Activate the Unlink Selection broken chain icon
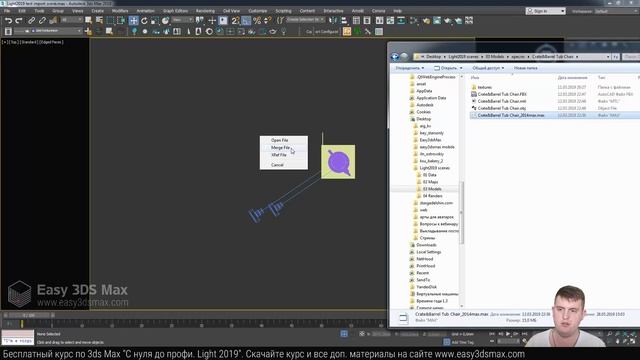This screenshot has height=360, width=640. point(42,20)
